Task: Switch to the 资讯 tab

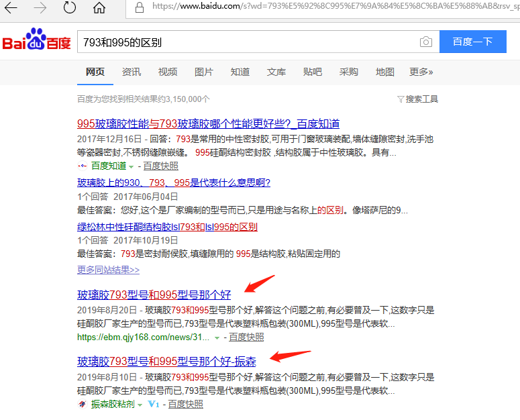Action: coord(132,72)
